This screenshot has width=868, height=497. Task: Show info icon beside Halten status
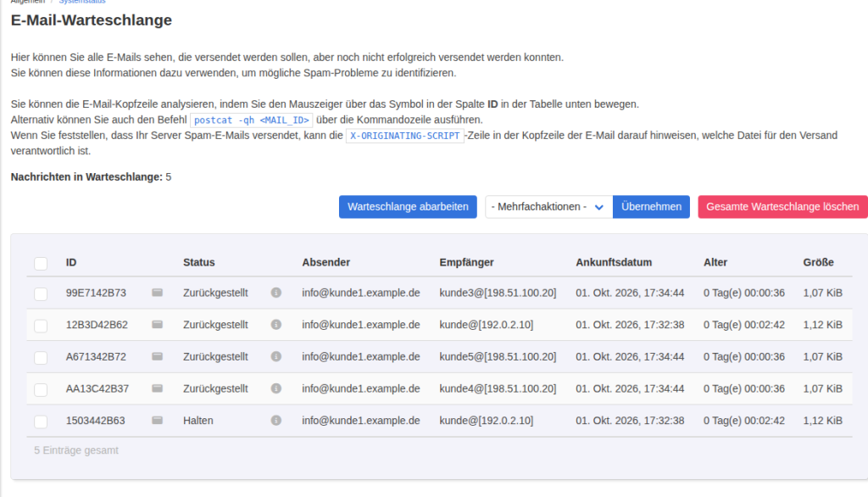tap(276, 421)
